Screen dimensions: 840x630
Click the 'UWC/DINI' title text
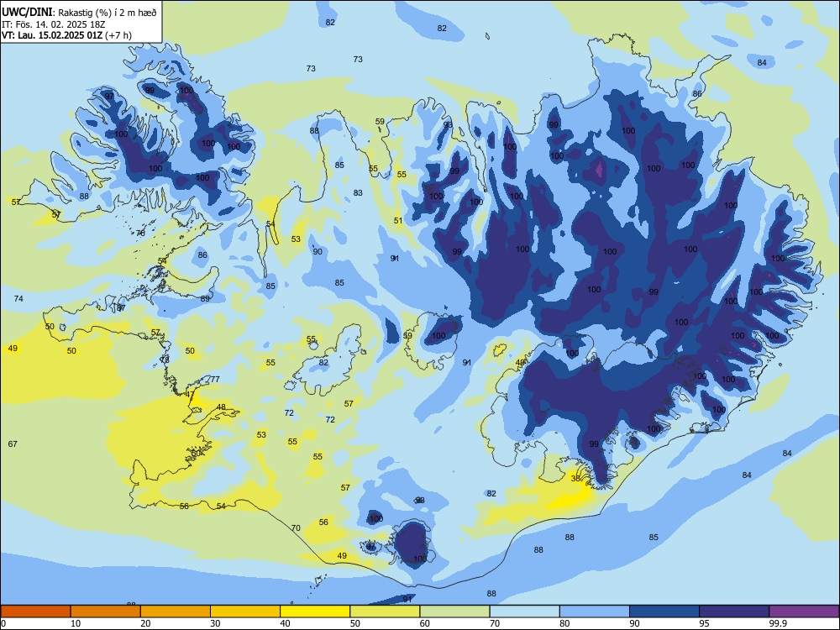(27, 12)
